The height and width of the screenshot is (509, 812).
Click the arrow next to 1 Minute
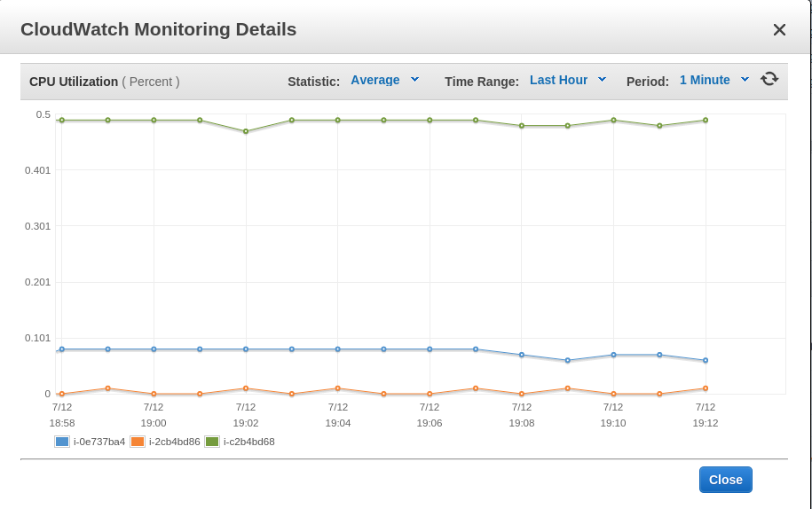(x=745, y=80)
